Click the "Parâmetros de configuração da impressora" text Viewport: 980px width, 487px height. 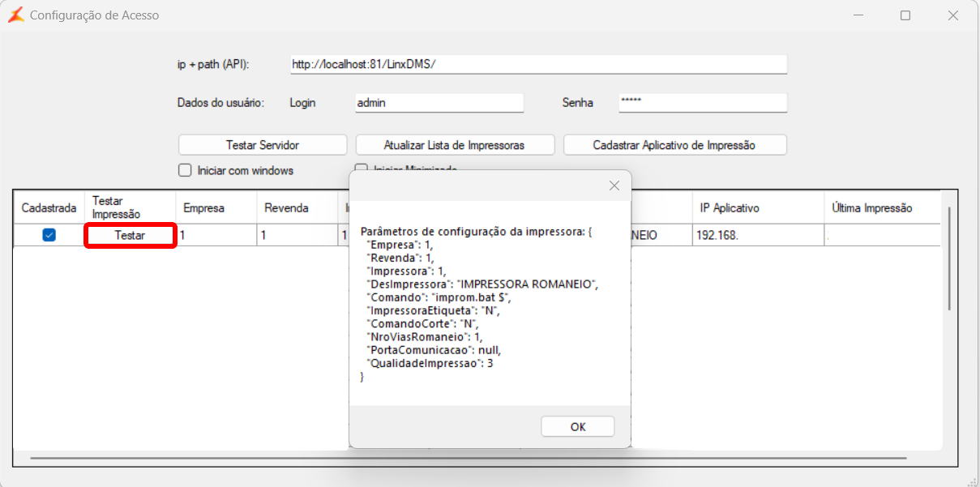471,232
